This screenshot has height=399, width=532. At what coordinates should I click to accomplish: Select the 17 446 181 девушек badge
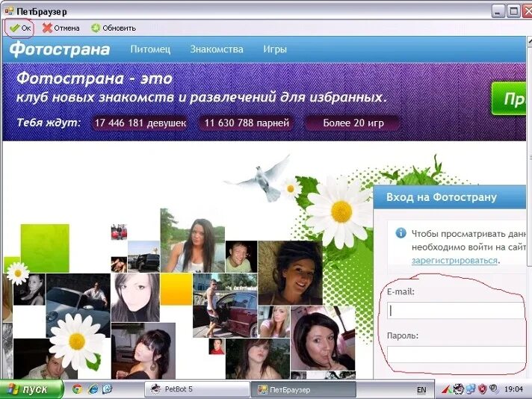point(140,123)
